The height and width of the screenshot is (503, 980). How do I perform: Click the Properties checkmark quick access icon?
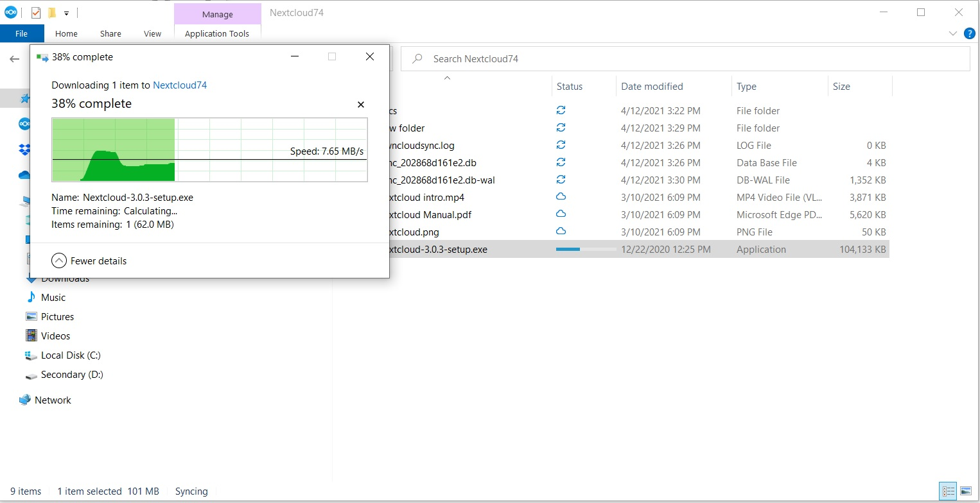36,12
